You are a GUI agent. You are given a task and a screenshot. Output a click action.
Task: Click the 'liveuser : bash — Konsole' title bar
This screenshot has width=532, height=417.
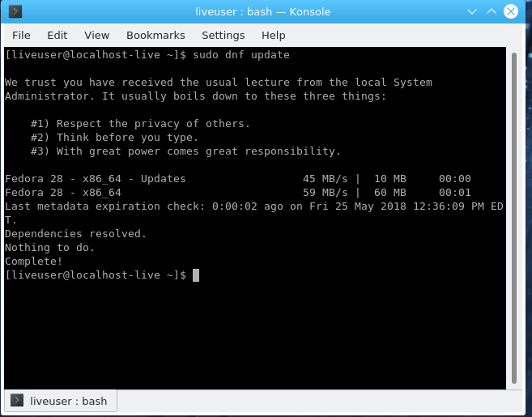[x=263, y=12]
